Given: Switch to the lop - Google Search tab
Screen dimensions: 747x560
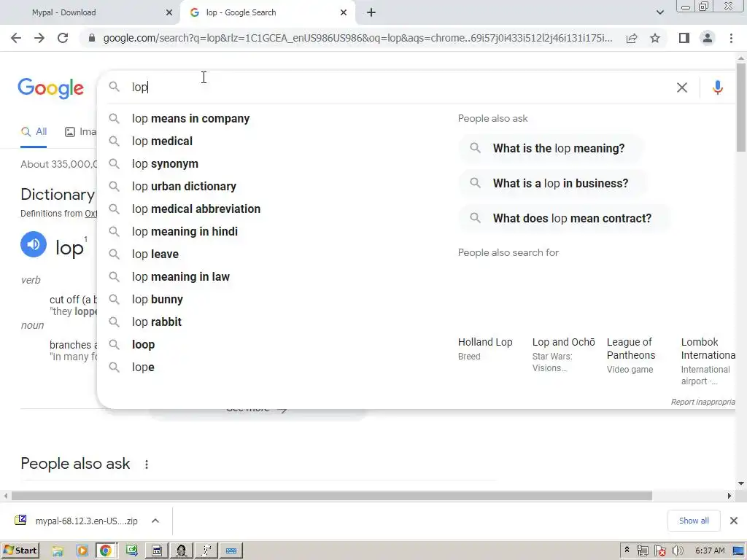Looking at the screenshot, I should [x=267, y=12].
